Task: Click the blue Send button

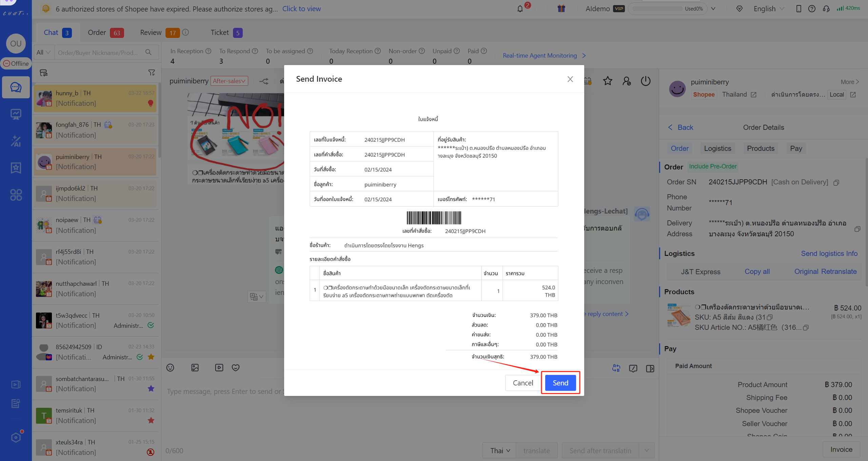Action: pos(560,383)
